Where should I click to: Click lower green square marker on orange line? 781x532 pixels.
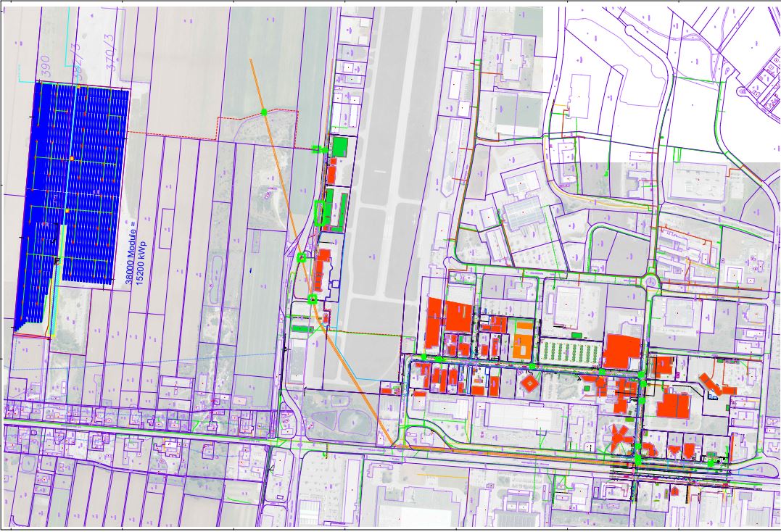[x=313, y=299]
